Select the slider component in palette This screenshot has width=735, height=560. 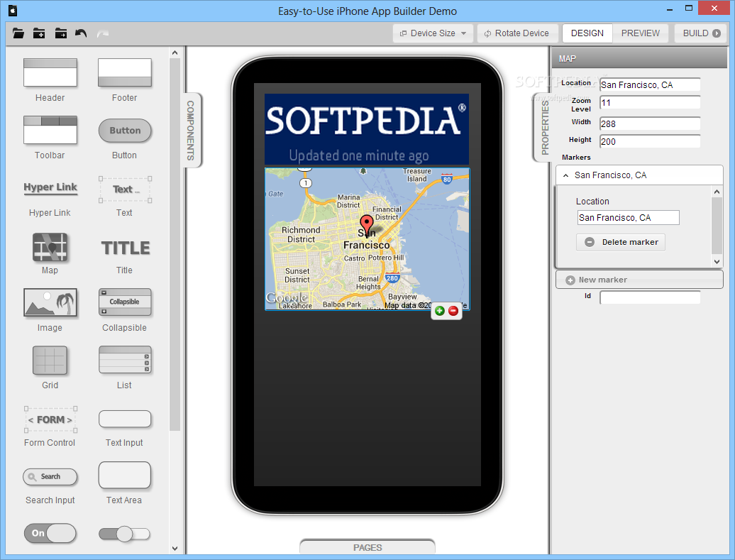tap(124, 534)
